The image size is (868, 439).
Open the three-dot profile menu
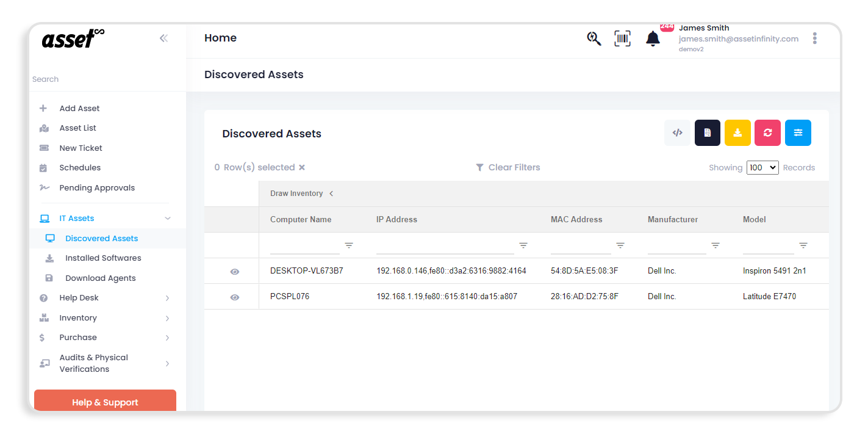coord(814,38)
